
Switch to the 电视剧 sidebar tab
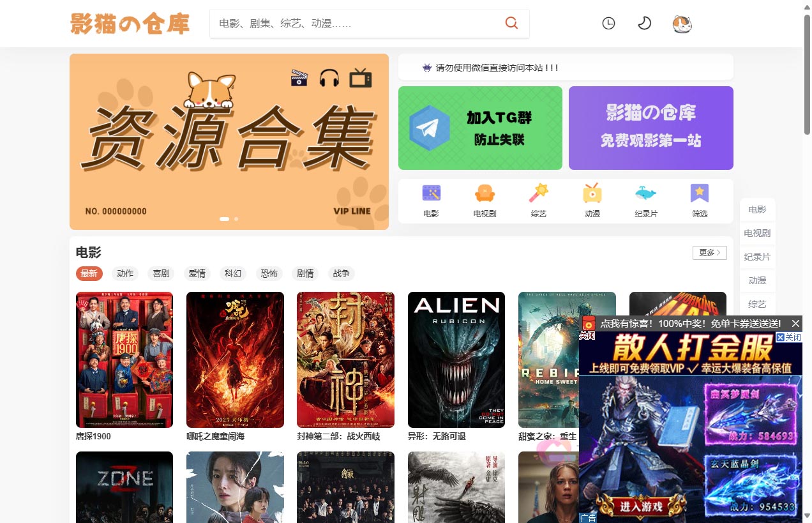pyautogui.click(x=757, y=233)
